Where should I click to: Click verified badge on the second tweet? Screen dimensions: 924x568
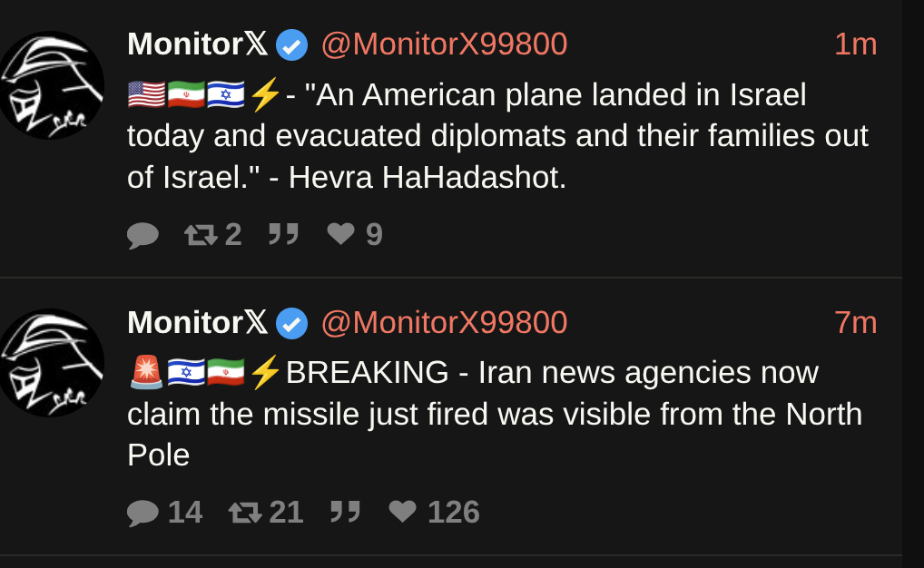(x=292, y=324)
